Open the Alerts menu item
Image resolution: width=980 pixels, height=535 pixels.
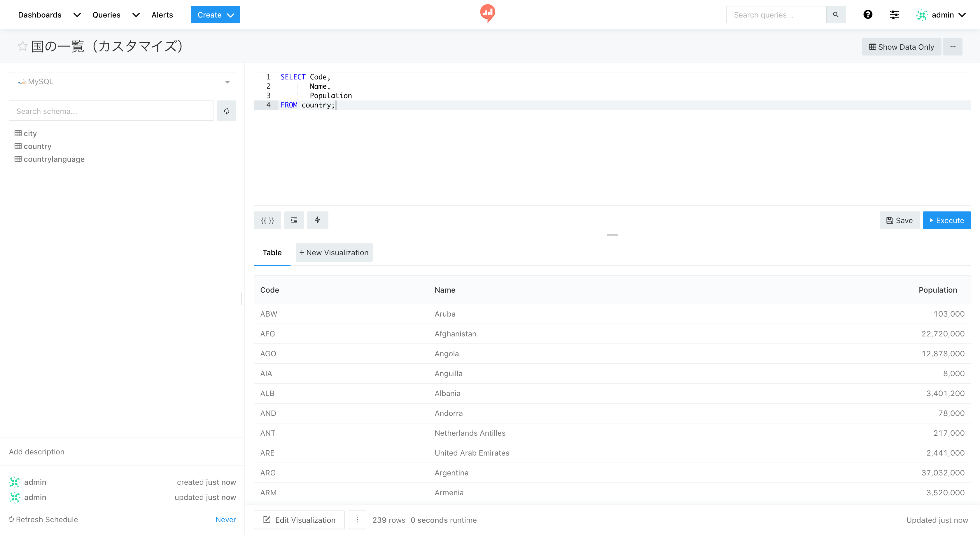pos(162,15)
